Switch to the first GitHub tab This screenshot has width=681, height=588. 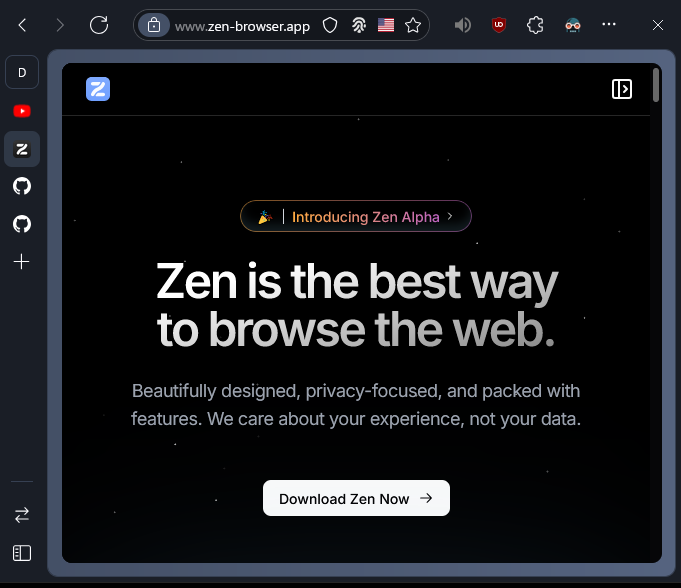(22, 186)
